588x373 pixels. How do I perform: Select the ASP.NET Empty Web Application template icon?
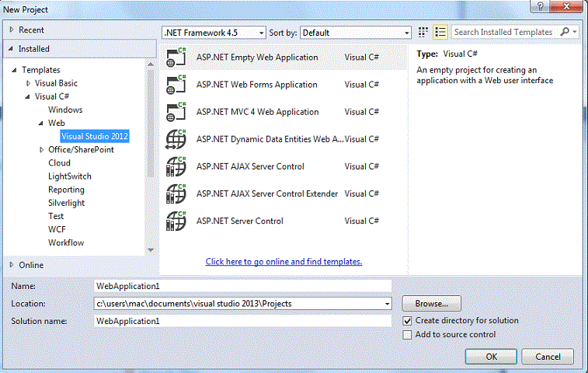[176, 57]
